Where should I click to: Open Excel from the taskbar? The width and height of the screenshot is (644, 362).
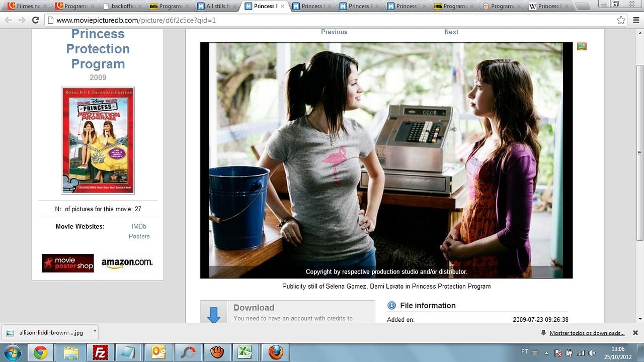[x=245, y=352]
